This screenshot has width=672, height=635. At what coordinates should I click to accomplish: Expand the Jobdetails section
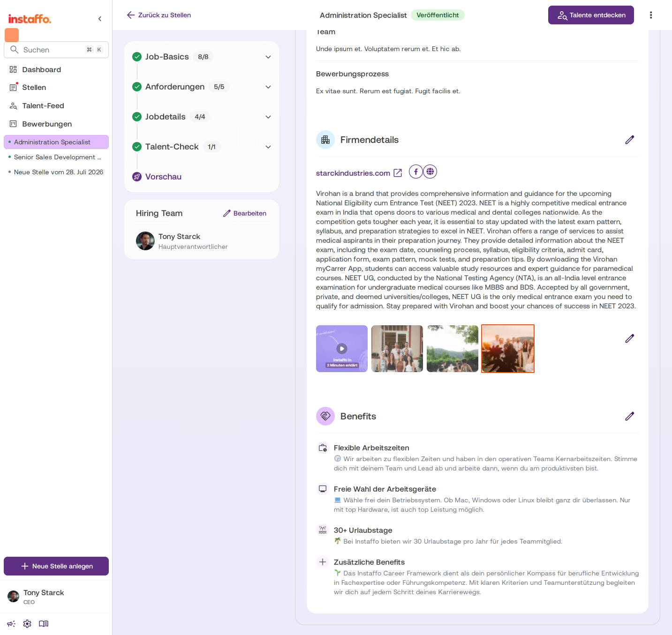(x=268, y=117)
